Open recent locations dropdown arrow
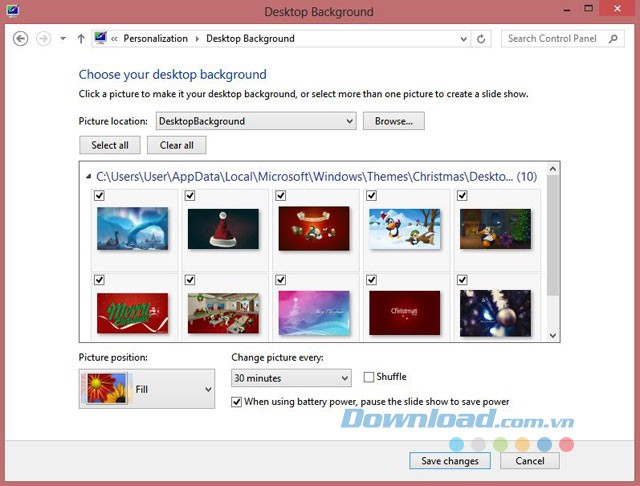 pos(63,39)
